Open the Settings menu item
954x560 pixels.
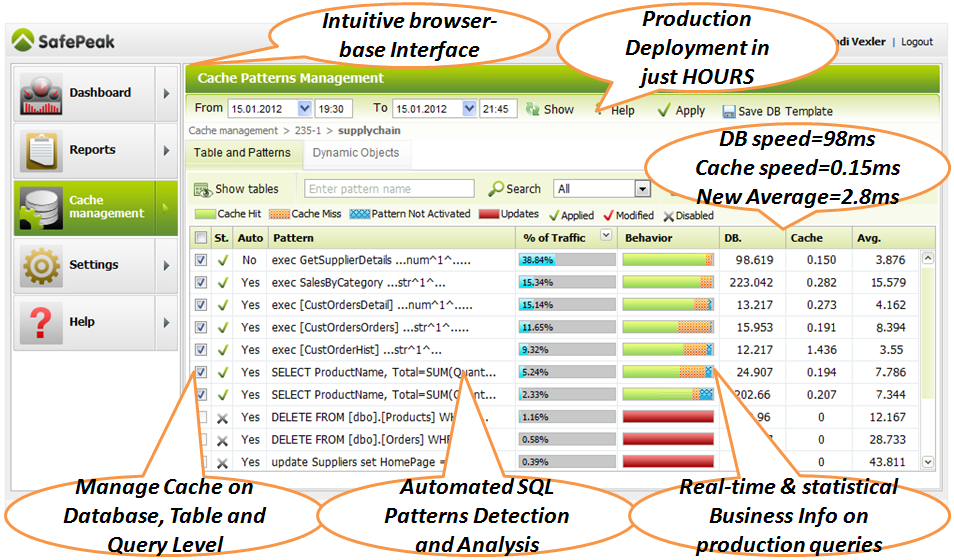pyautogui.click(x=94, y=265)
